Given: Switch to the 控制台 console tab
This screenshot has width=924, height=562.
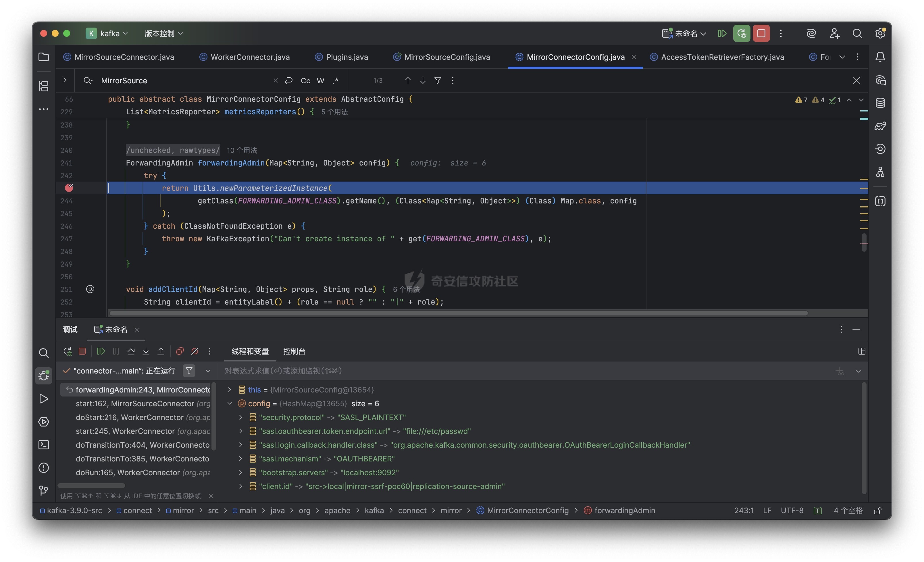Looking at the screenshot, I should [294, 351].
